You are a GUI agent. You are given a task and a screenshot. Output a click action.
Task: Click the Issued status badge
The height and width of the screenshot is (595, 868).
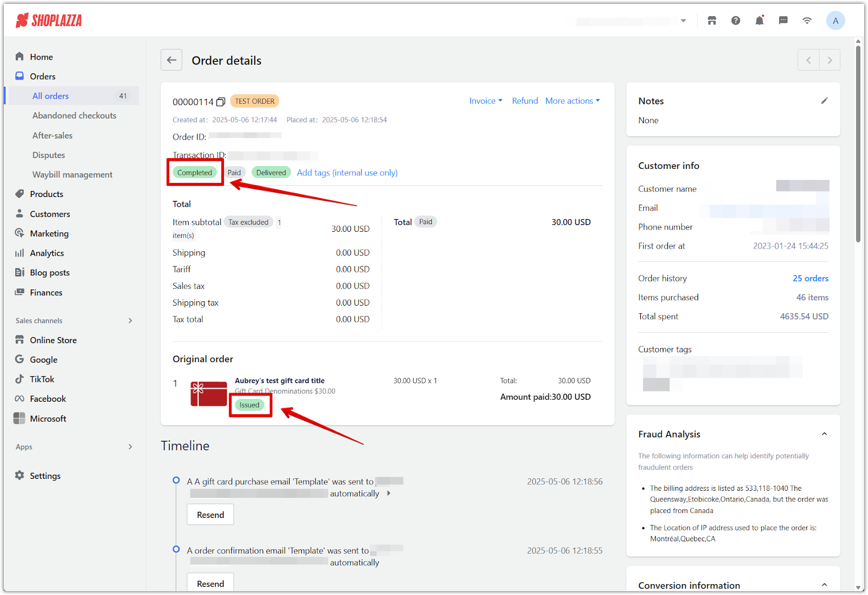click(250, 405)
